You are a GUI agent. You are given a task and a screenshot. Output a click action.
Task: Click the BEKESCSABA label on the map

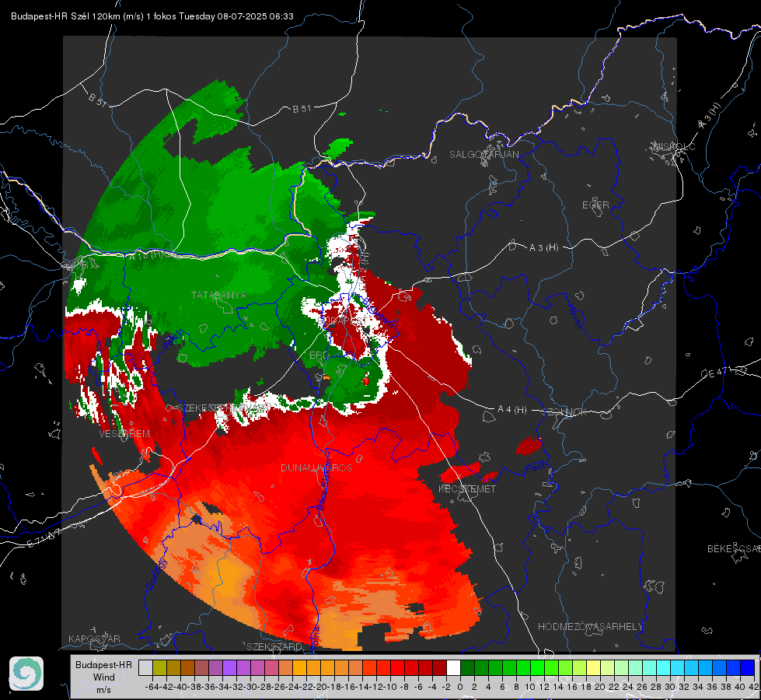pos(734,548)
